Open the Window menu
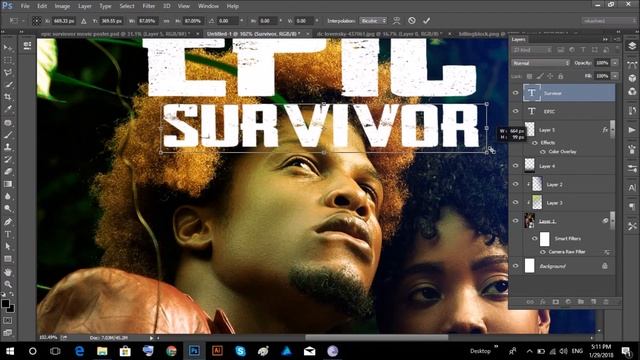Viewport: 640px width, 360px height. click(x=208, y=6)
